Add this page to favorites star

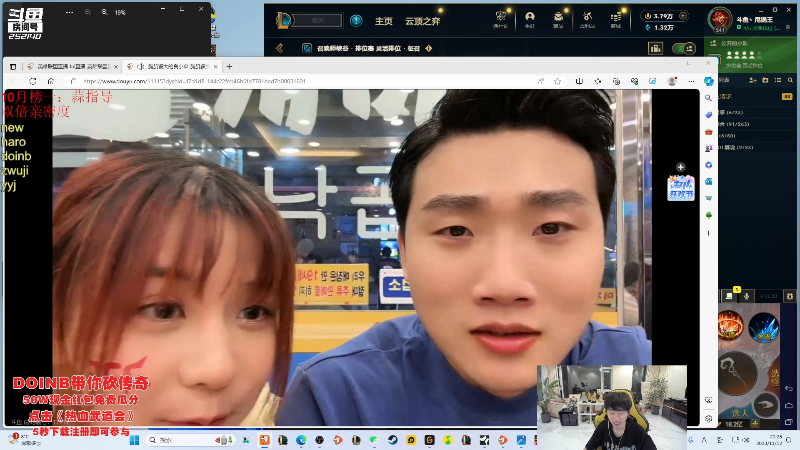558,81
